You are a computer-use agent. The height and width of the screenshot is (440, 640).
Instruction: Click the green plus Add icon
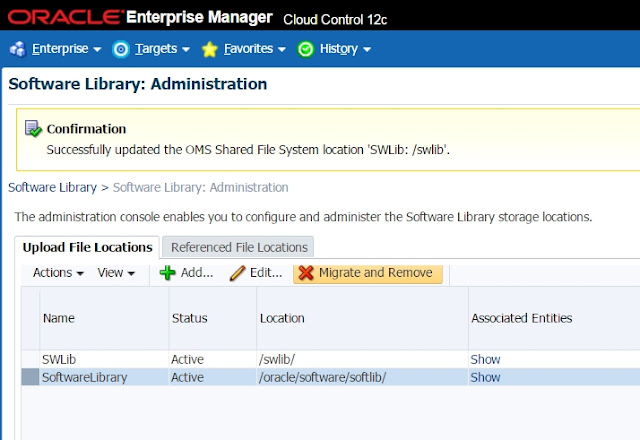168,273
